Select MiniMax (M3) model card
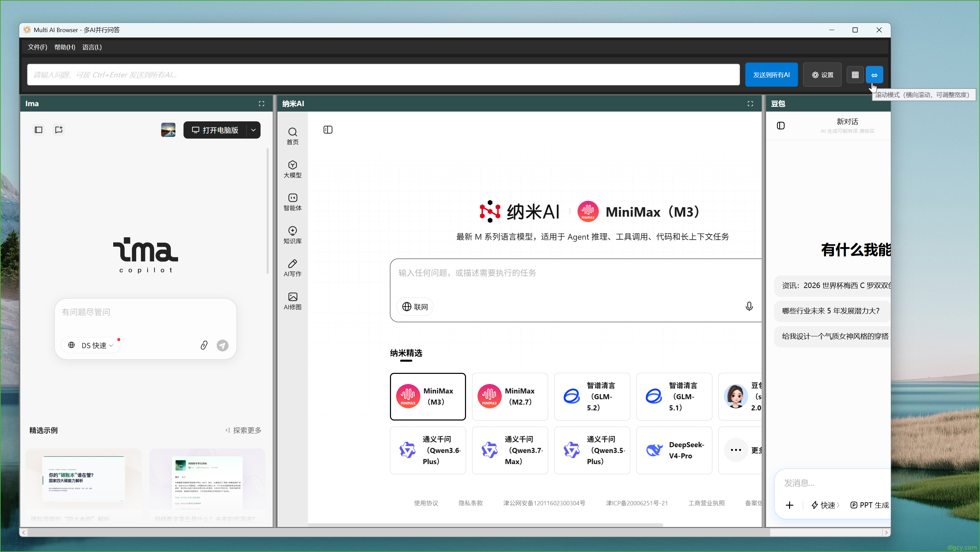Viewport: 980px width, 552px height. [427, 397]
